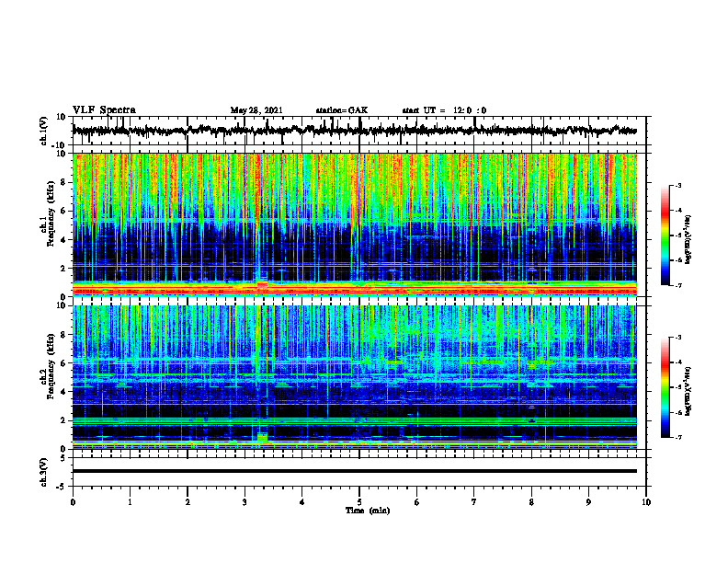Select the "May 28, 2021" date label
The height and width of the screenshot is (563, 728).
click(256, 110)
